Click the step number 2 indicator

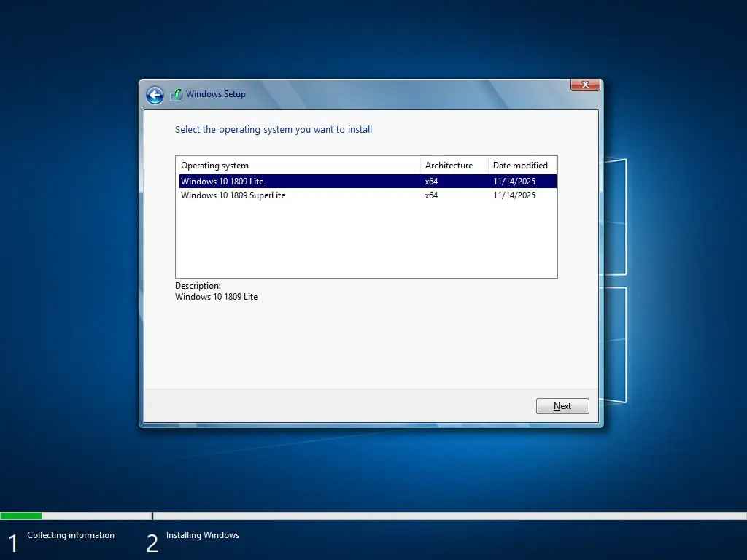pyautogui.click(x=152, y=543)
